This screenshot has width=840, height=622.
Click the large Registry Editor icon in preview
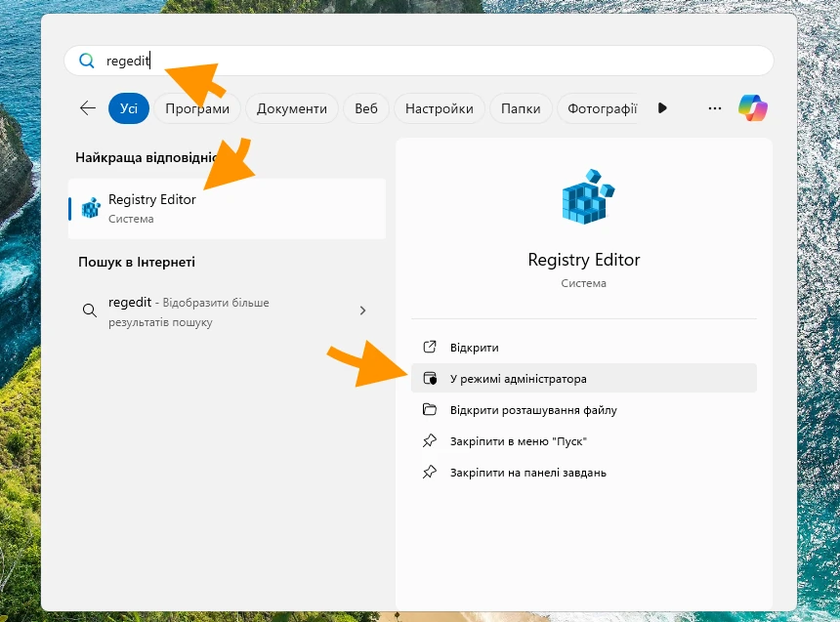click(x=588, y=196)
